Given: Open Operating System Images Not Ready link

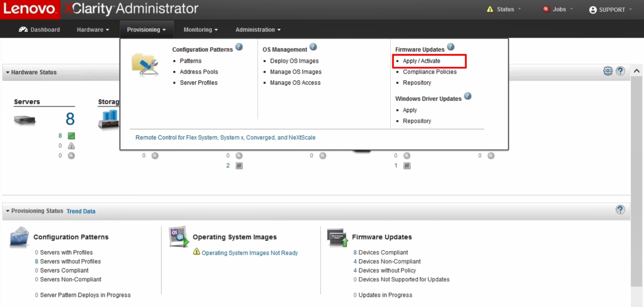Looking at the screenshot, I should click(x=250, y=253).
